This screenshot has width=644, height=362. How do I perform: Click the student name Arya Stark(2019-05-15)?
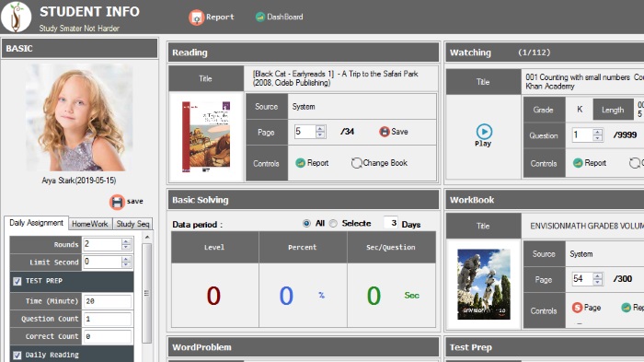(x=79, y=181)
